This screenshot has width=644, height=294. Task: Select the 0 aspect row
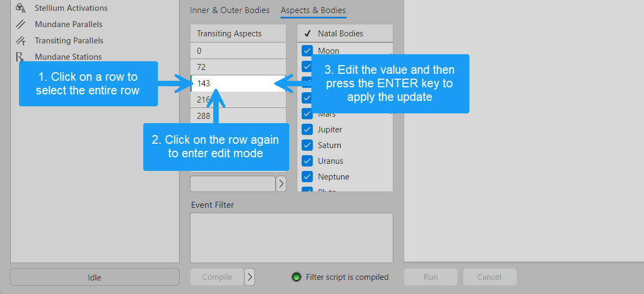pyautogui.click(x=238, y=51)
